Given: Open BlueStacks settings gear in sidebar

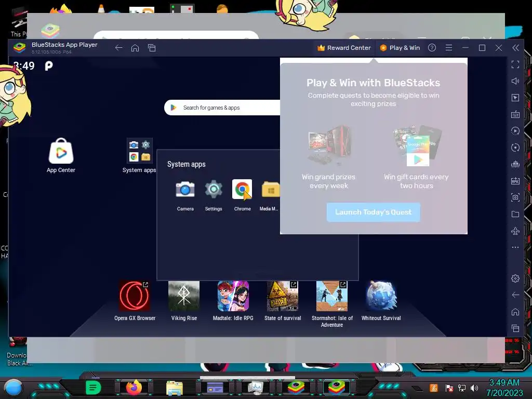Looking at the screenshot, I should point(515,278).
